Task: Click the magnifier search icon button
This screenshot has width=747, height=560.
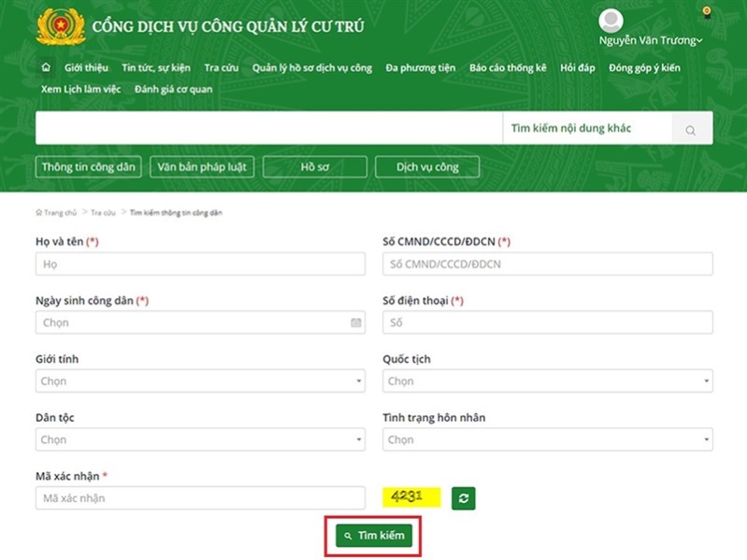Action: pos(691,130)
